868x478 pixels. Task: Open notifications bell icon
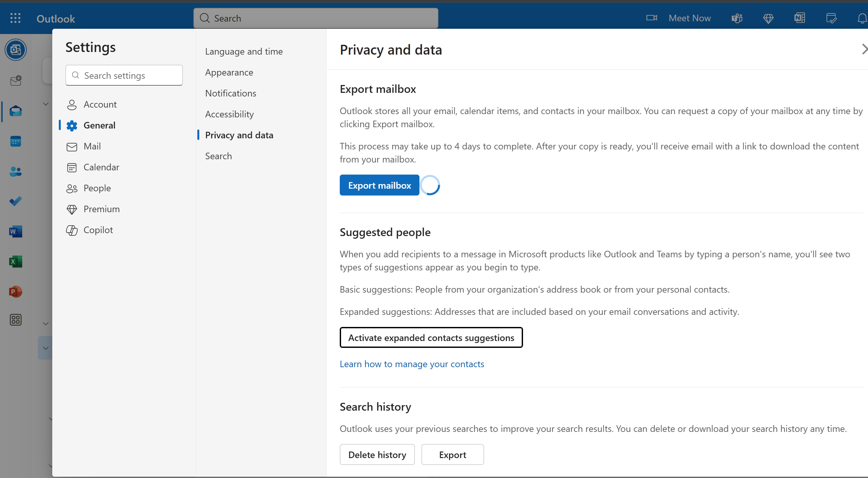[862, 18]
